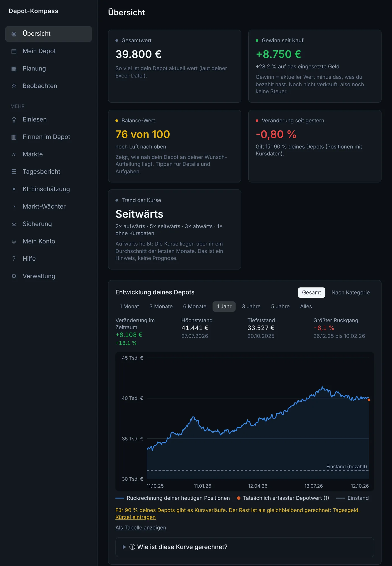Open the Gewinn seit Kauf card

point(315,66)
